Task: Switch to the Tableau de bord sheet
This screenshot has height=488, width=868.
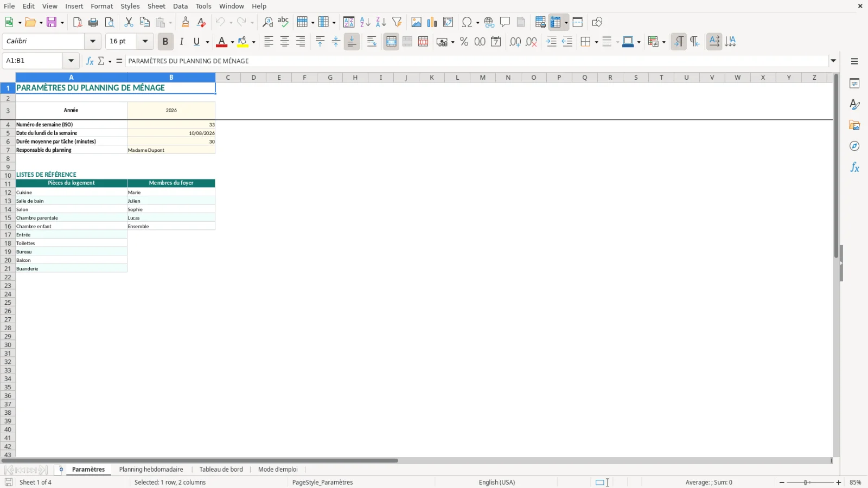Action: coord(221,470)
